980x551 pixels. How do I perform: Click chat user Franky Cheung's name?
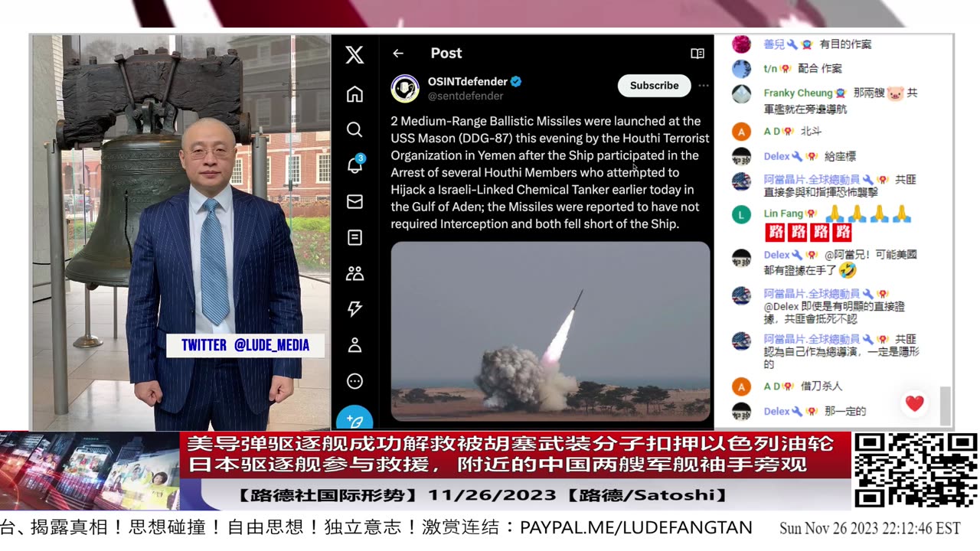[798, 93]
